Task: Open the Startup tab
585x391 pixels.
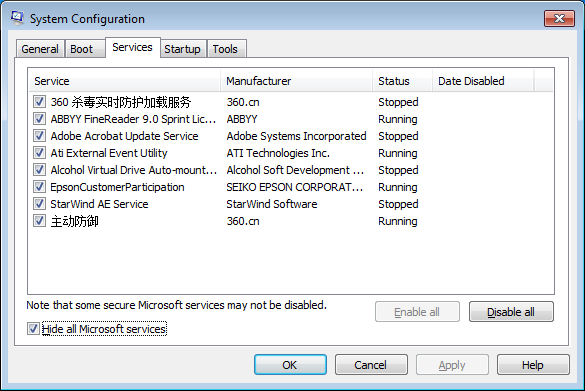Action: [x=183, y=49]
